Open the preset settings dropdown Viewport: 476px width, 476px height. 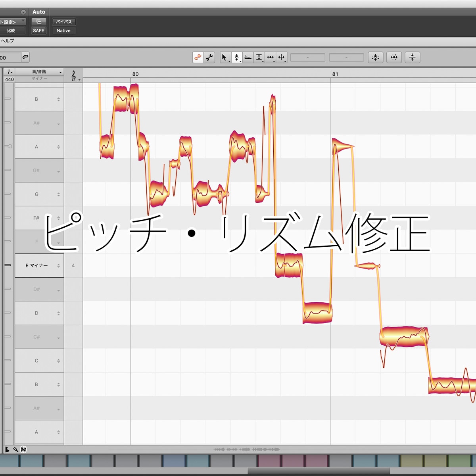coord(13,22)
